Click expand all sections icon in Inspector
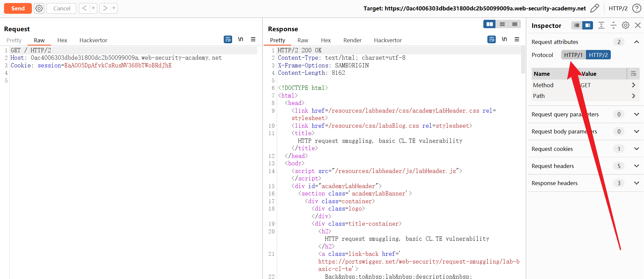The image size is (644, 279). click(x=601, y=25)
